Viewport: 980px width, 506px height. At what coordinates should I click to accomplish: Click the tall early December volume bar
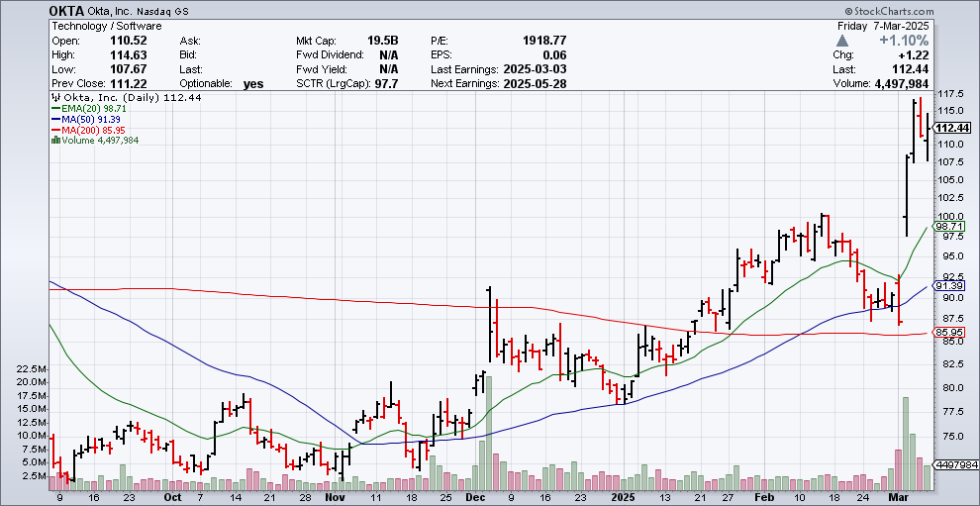point(489,433)
